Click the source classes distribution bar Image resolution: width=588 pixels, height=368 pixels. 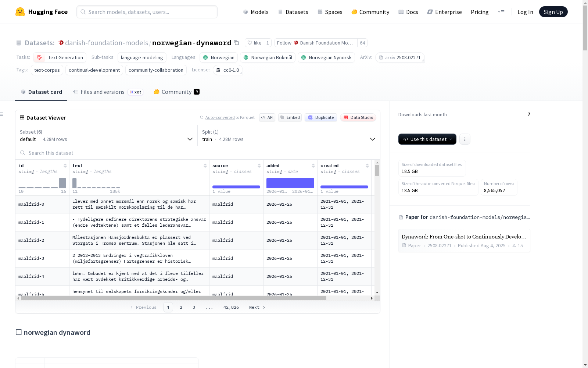236,187
